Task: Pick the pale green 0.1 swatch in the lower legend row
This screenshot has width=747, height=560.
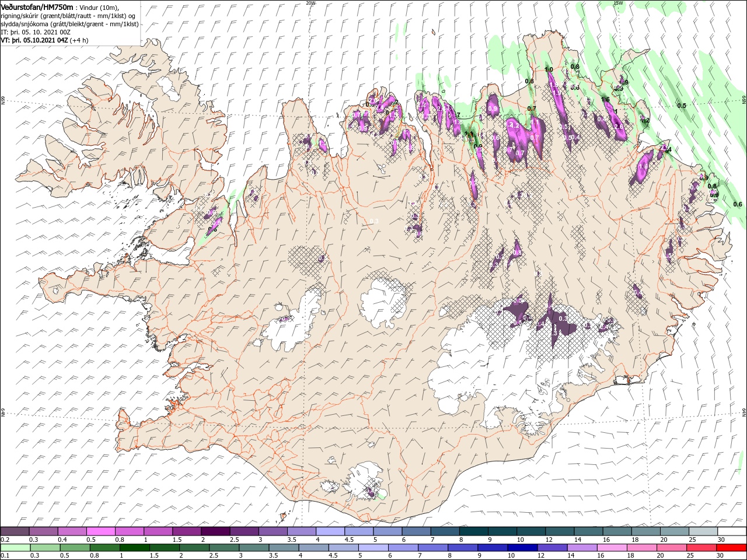Action: click(x=15, y=548)
